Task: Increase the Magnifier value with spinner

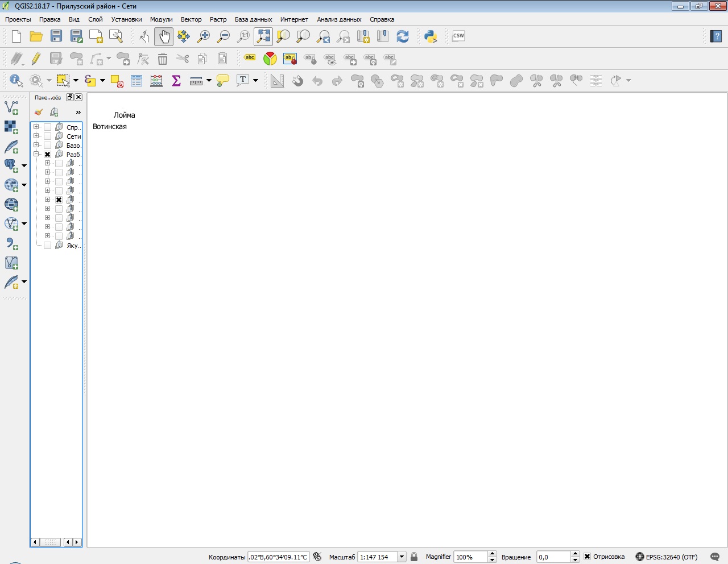Action: [493, 554]
